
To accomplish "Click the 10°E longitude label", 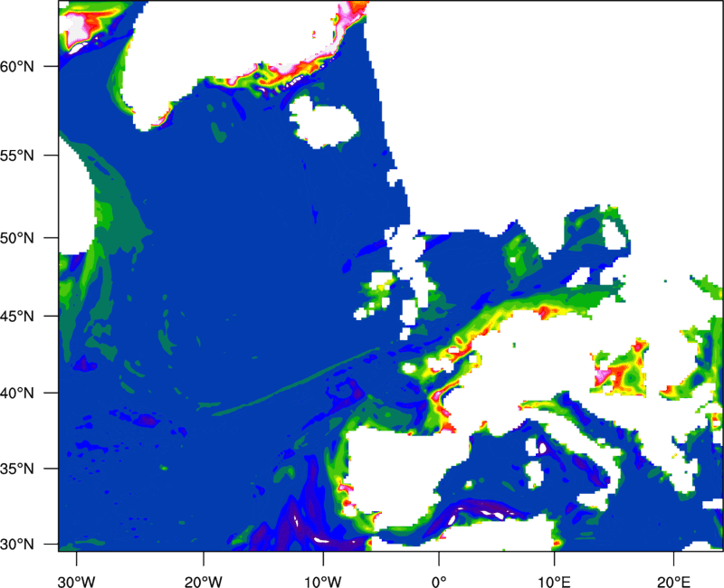I will click(554, 582).
